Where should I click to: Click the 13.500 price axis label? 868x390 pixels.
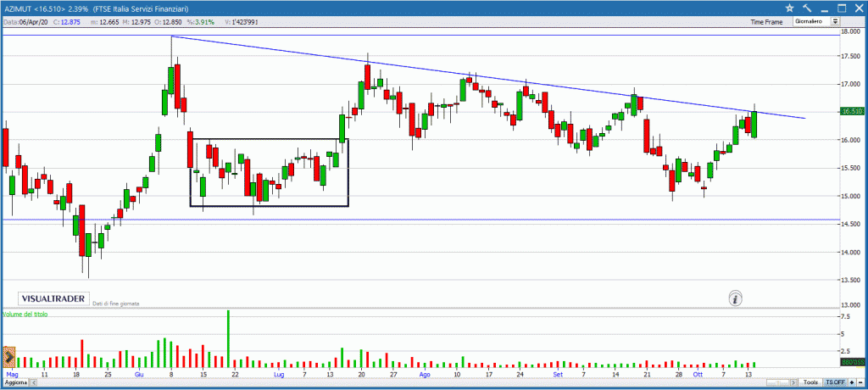850,281
